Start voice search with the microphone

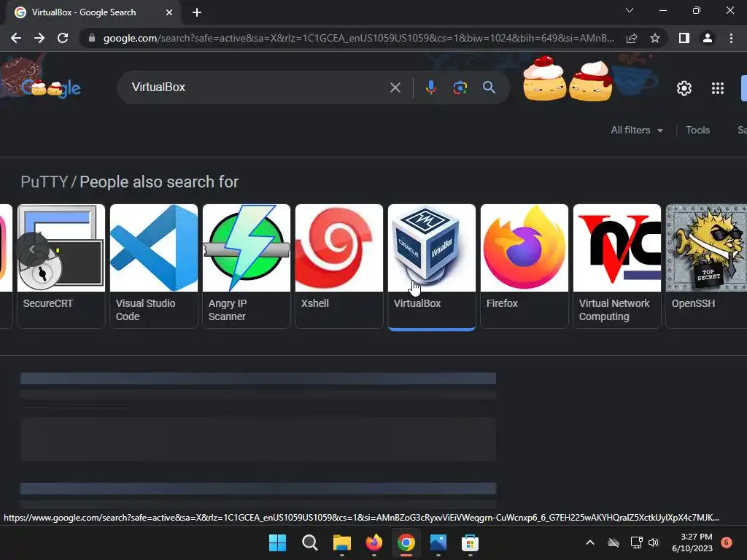430,87
